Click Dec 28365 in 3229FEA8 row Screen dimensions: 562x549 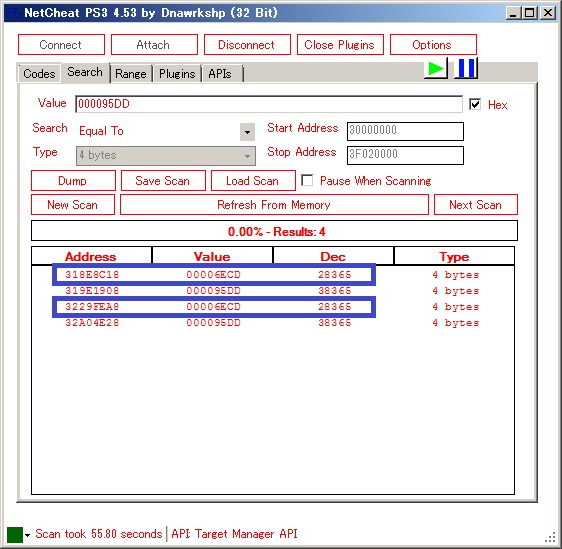click(x=335, y=307)
